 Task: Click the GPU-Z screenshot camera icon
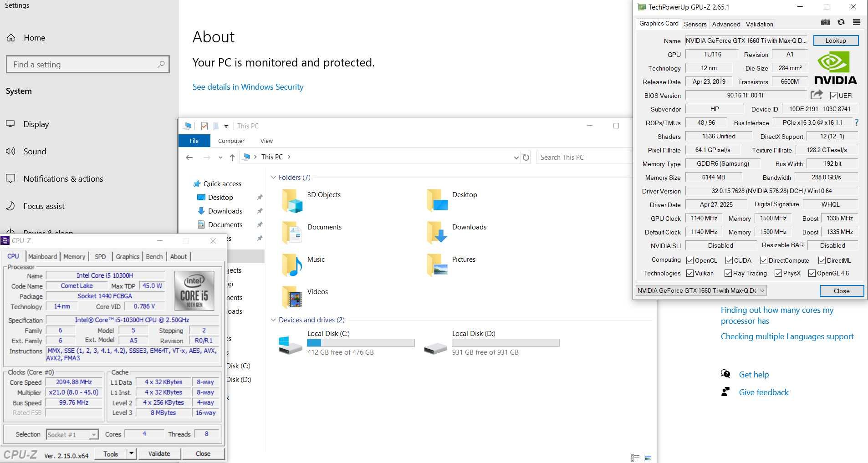tap(825, 22)
